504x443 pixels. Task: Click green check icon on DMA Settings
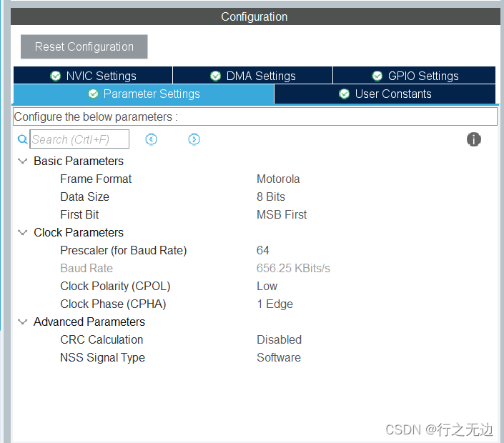click(x=215, y=76)
